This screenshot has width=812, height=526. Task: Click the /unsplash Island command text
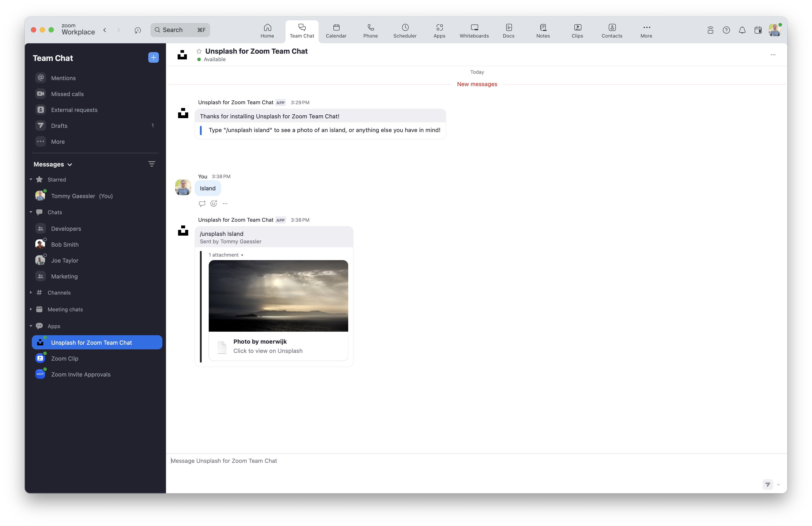point(222,234)
